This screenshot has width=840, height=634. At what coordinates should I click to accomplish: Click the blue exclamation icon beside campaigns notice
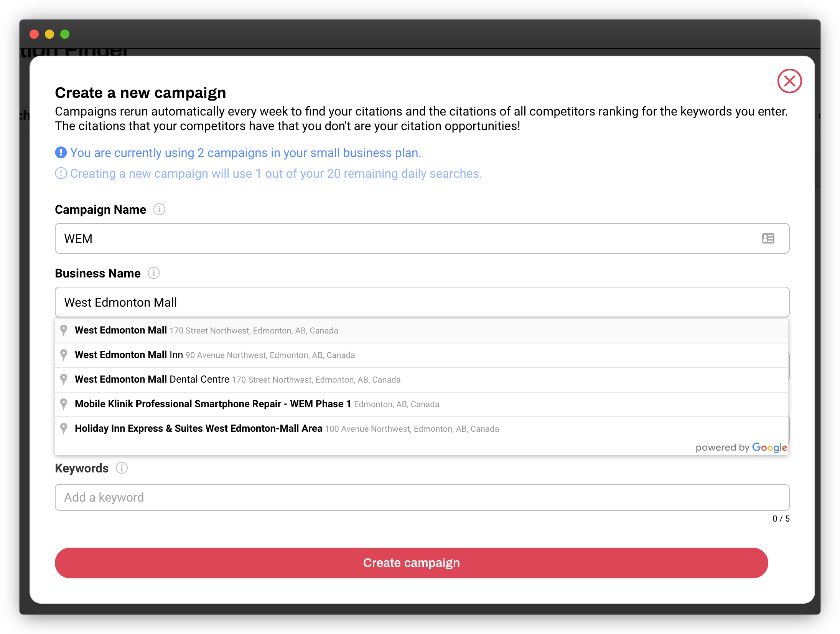pyautogui.click(x=61, y=153)
